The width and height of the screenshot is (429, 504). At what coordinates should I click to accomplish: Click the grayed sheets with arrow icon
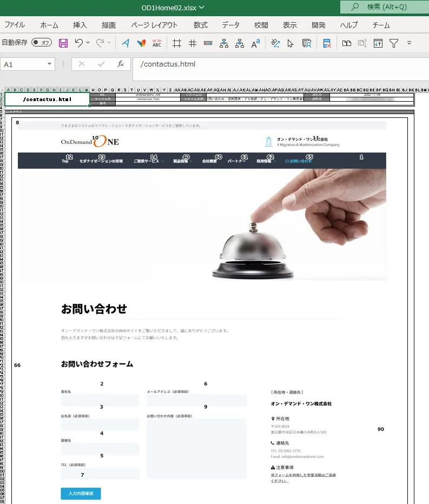[x=362, y=43]
